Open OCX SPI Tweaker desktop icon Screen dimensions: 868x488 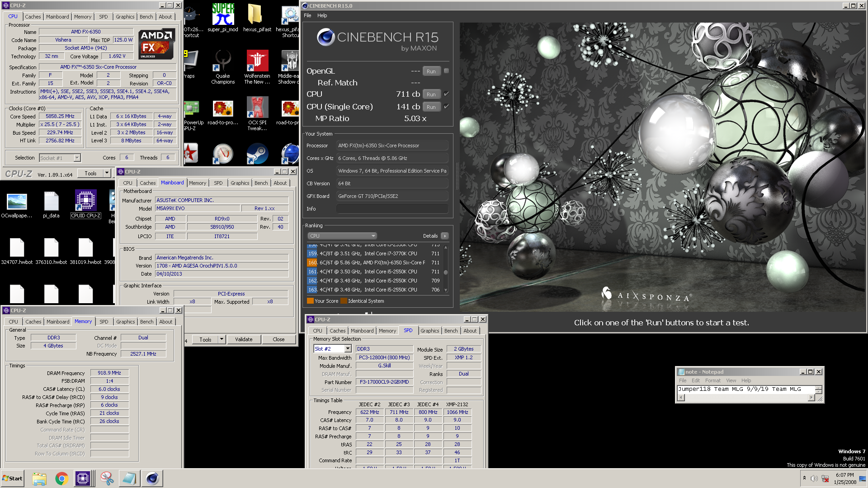coord(257,114)
